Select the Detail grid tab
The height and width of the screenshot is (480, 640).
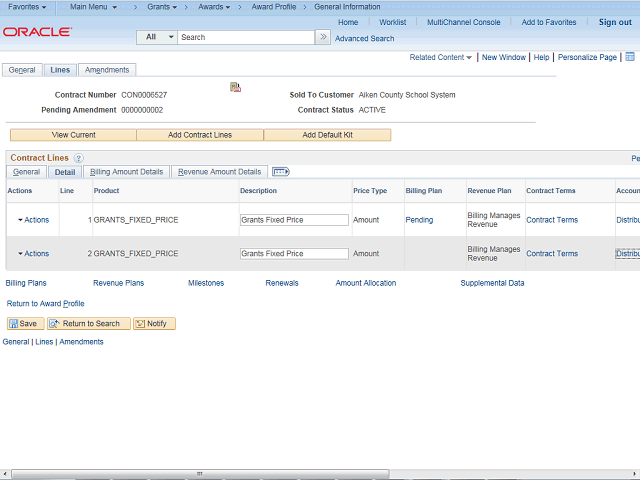(65, 172)
